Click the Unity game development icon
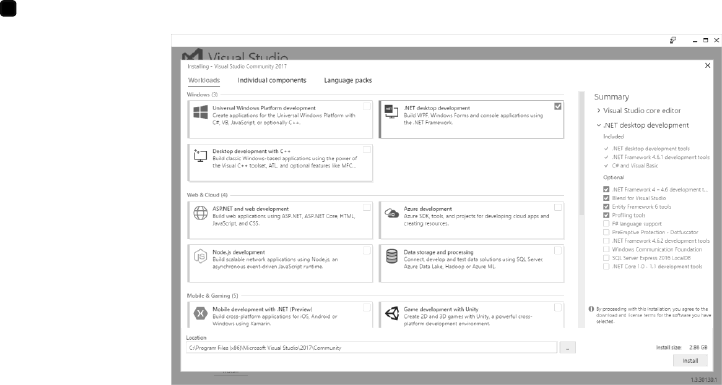The width and height of the screenshot is (722, 385). (x=391, y=313)
